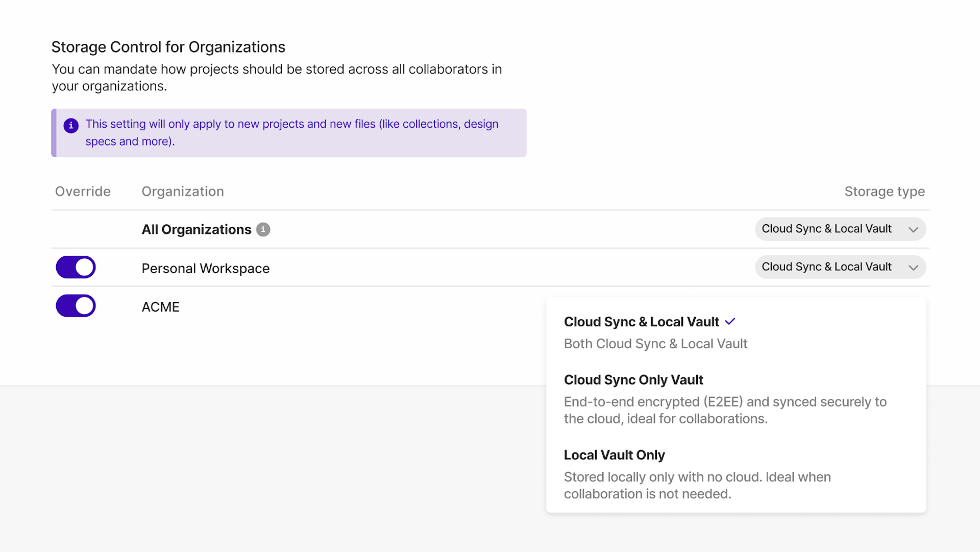Click the gray info badge after All Organizations text
Screen dimensions: 980x552
click(x=263, y=230)
